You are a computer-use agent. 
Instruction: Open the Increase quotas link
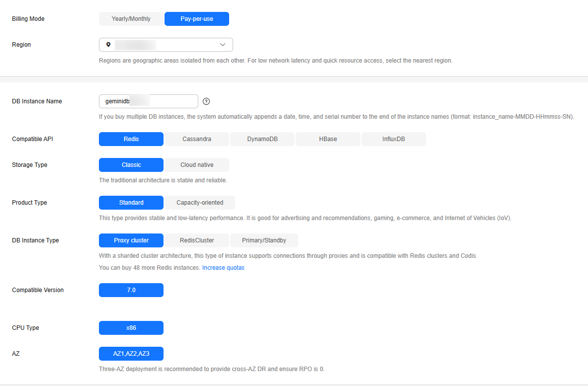point(223,268)
